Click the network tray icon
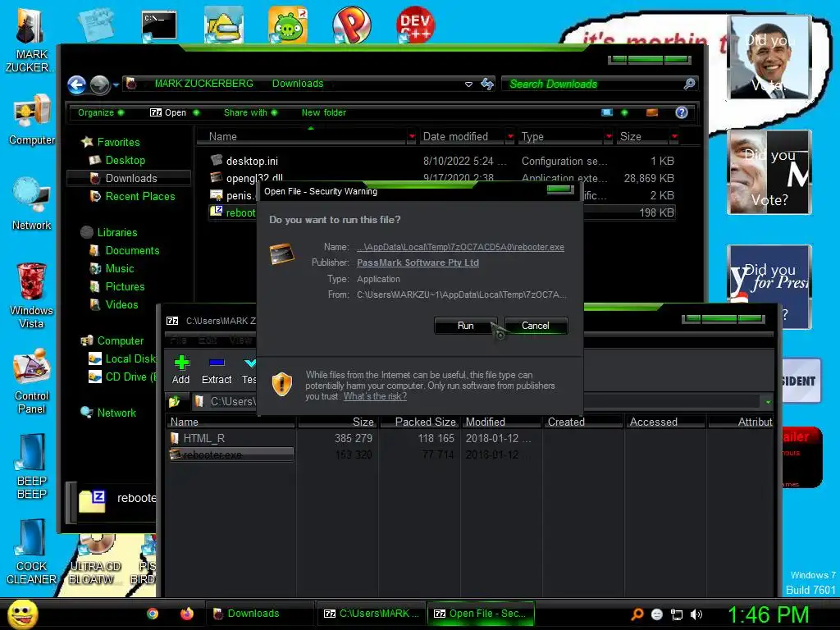This screenshot has height=630, width=840. 677,614
